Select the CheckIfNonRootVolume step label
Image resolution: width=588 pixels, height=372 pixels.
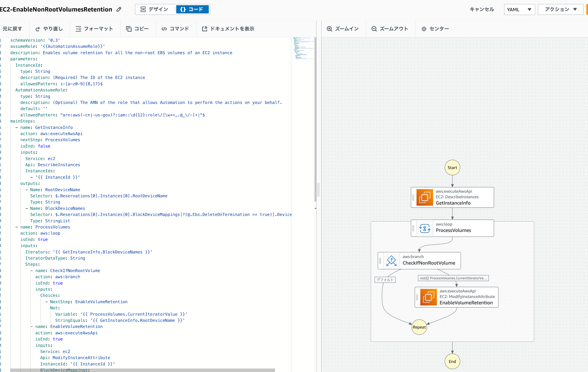[x=429, y=263]
